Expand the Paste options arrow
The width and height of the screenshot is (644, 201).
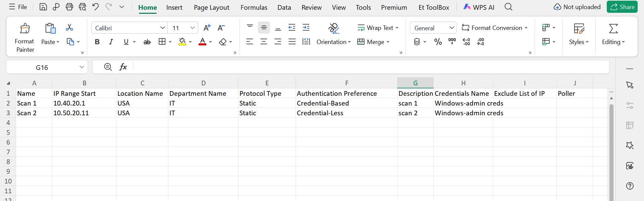[58, 42]
